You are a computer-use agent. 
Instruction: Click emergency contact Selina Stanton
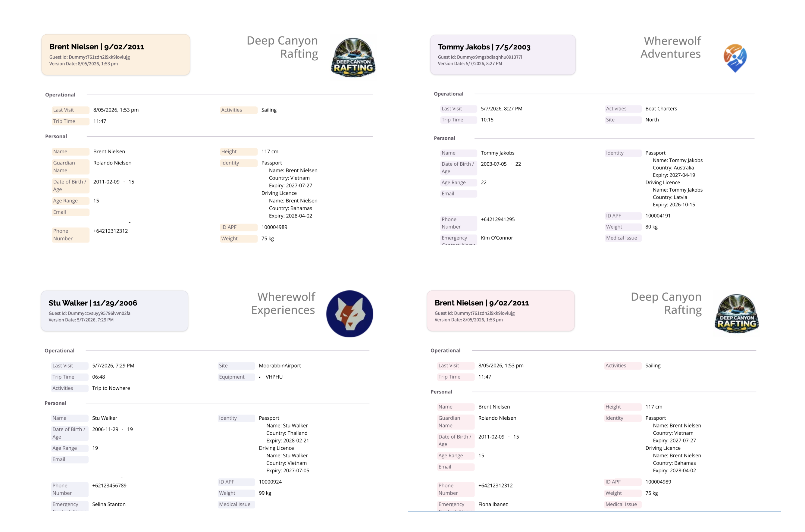(x=108, y=504)
